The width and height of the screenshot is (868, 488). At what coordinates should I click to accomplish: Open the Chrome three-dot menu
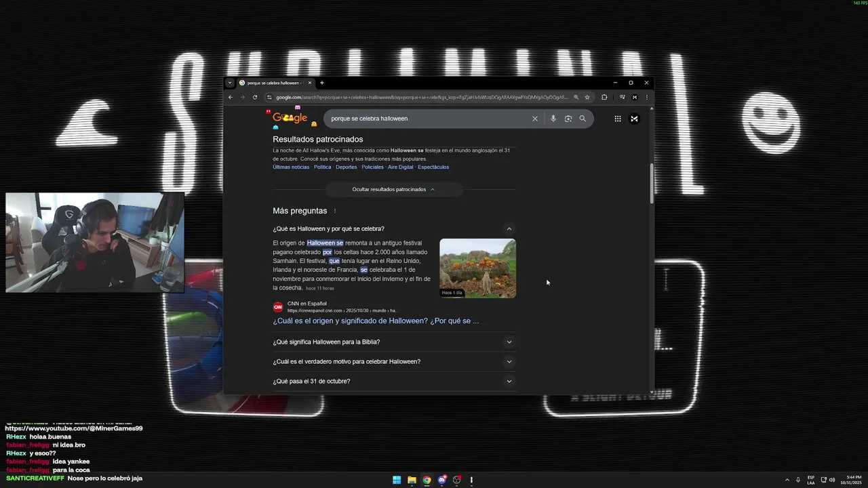(x=646, y=97)
